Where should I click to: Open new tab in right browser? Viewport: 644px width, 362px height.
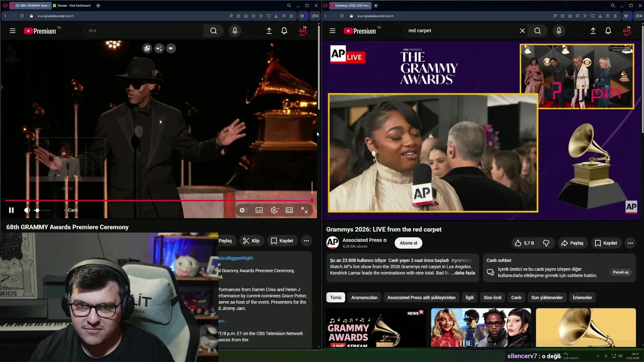[x=376, y=6]
